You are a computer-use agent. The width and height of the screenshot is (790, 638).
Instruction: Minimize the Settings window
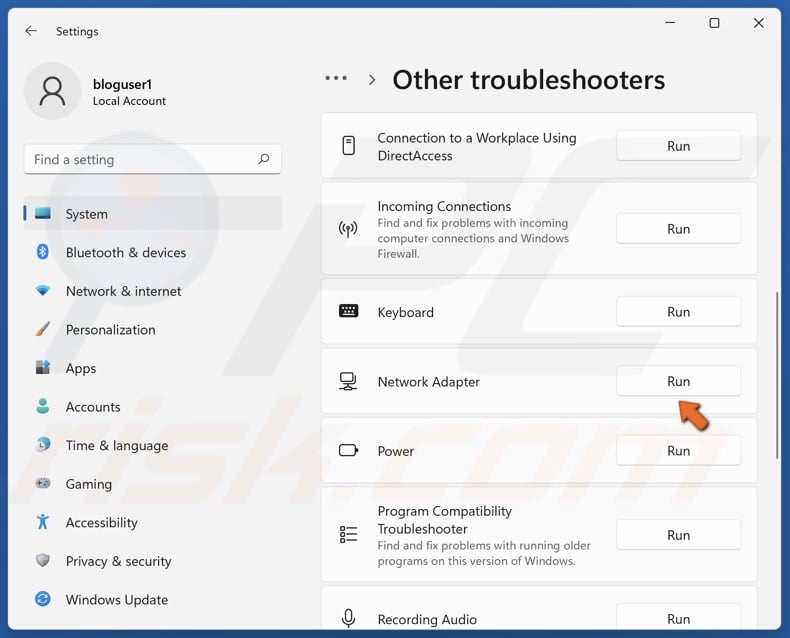670,23
